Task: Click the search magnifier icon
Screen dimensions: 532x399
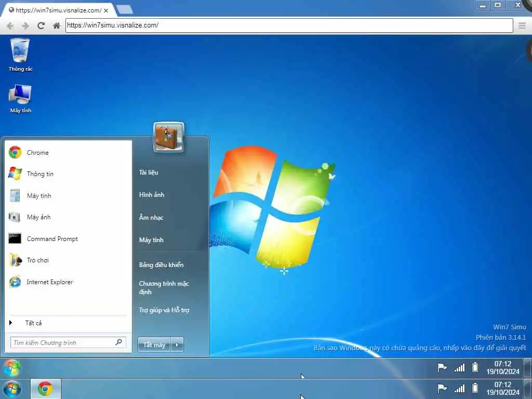Action: 119,342
